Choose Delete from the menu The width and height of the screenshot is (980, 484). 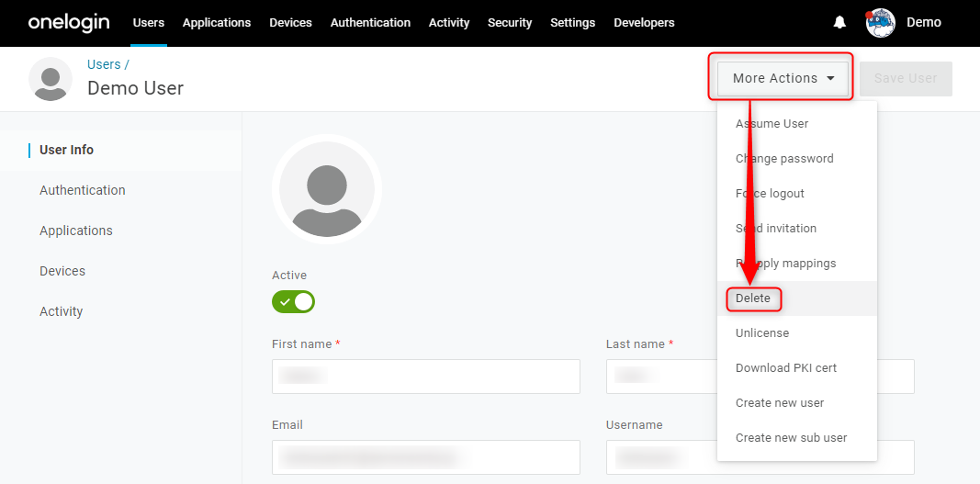[x=797, y=298]
